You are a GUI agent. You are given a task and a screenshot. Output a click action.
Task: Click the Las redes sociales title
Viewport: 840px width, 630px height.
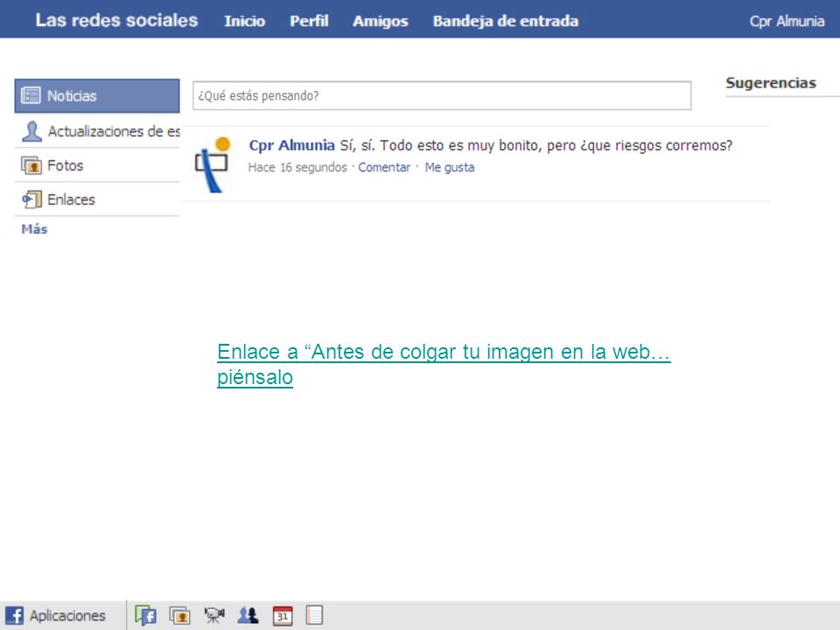coord(116,20)
